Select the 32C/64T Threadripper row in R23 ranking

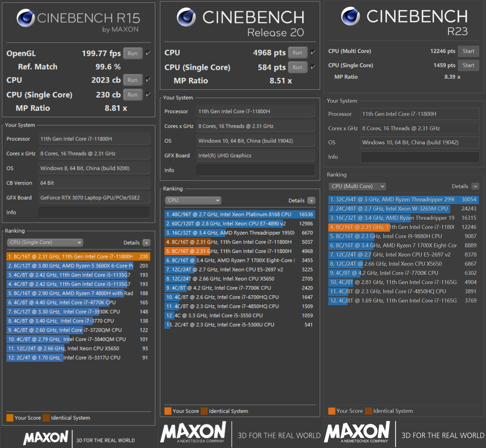(x=404, y=199)
